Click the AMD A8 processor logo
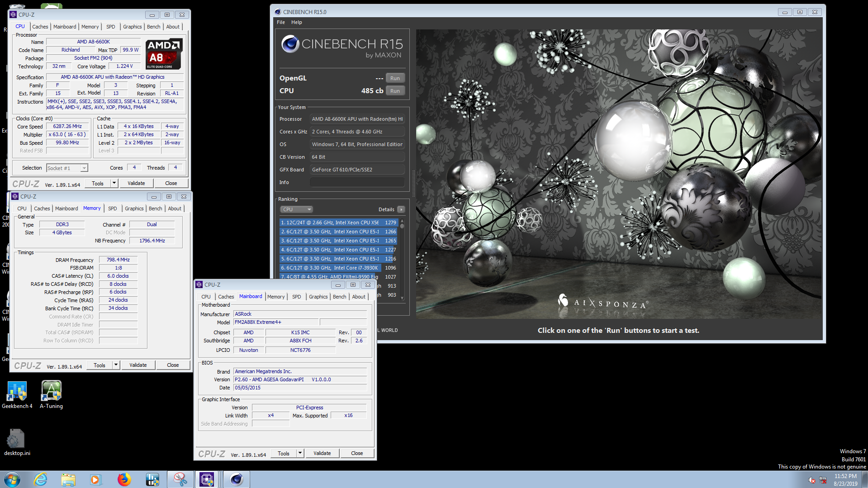The width and height of the screenshot is (868, 488). click(x=164, y=54)
